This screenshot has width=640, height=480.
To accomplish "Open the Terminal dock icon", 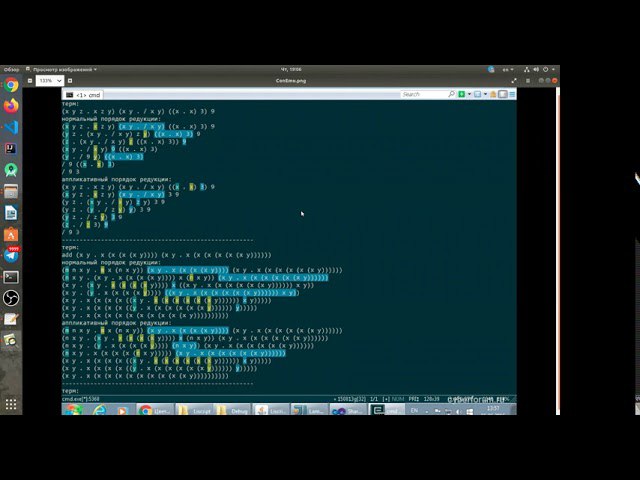I will coord(11,277).
